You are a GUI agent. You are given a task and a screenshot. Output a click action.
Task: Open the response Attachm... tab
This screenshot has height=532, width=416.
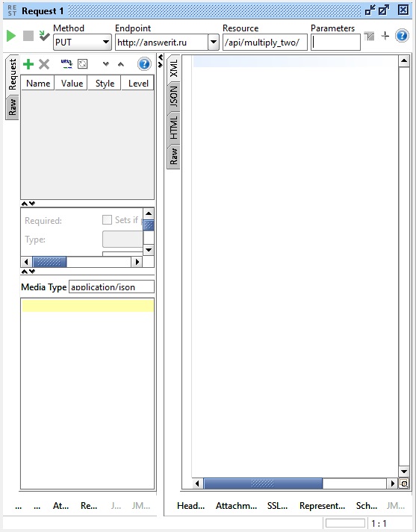coord(236,506)
